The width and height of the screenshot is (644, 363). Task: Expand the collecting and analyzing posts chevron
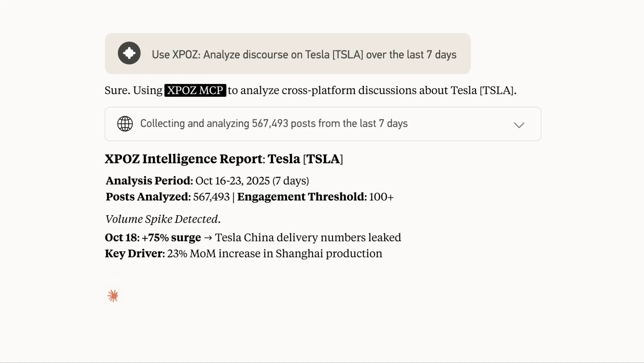point(519,125)
